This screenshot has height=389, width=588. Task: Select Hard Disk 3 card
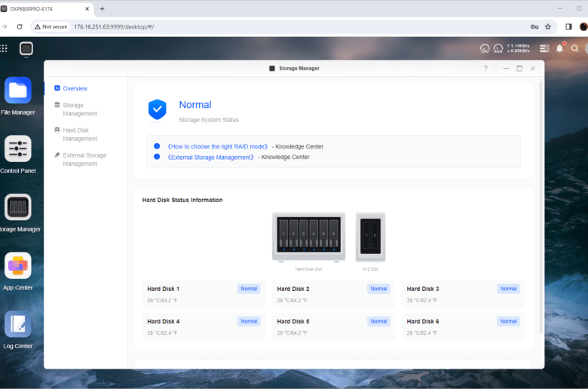(x=463, y=294)
